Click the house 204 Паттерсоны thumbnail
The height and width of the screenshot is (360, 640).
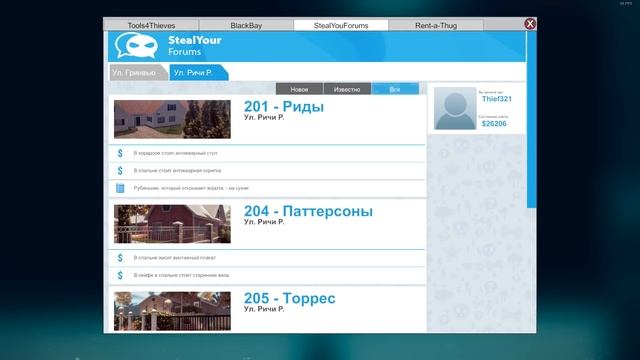(172, 224)
